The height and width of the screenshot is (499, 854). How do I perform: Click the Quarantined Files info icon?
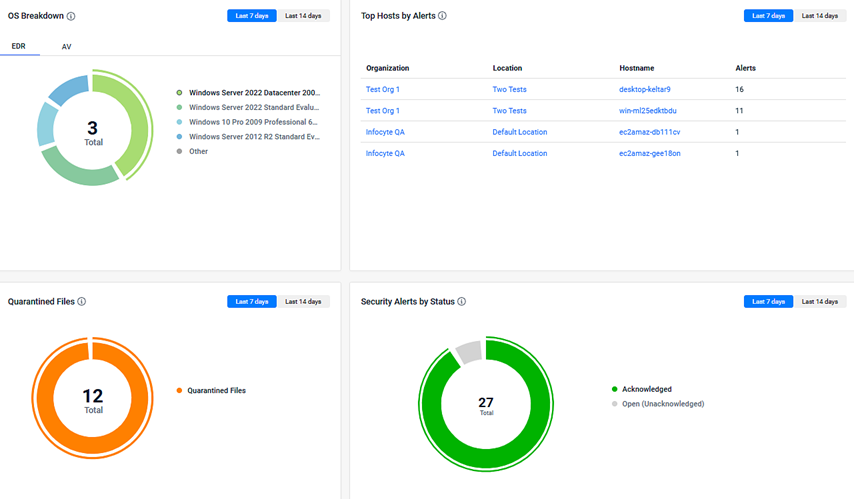[x=82, y=301]
